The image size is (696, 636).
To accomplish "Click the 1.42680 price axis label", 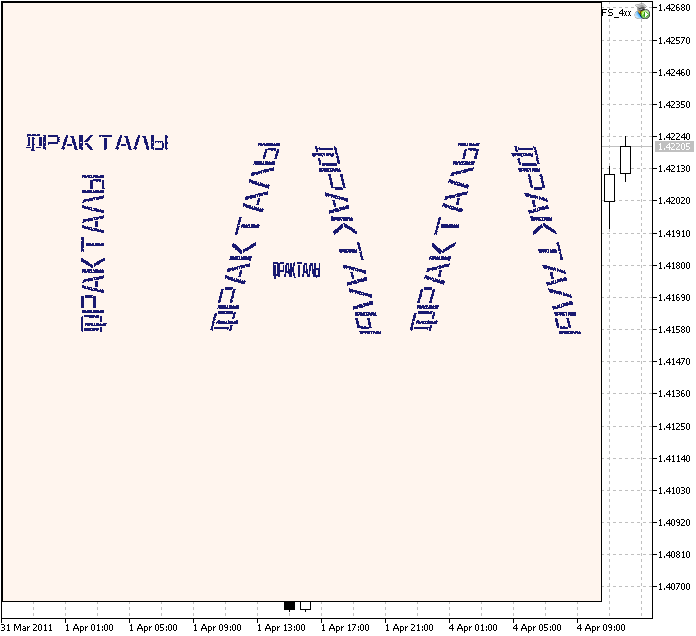I will [x=674, y=8].
